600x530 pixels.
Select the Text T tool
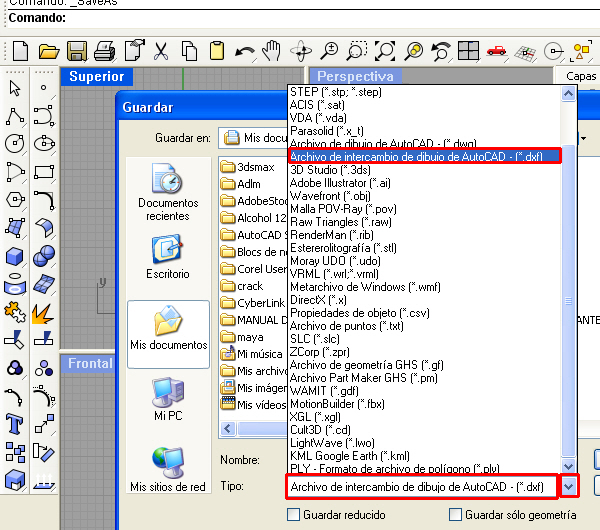point(15,424)
